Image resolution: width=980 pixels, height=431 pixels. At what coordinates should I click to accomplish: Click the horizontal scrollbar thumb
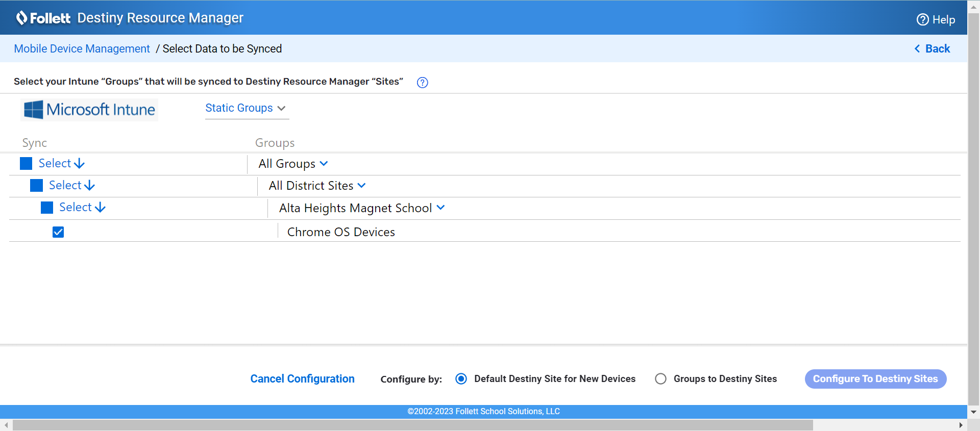412,425
